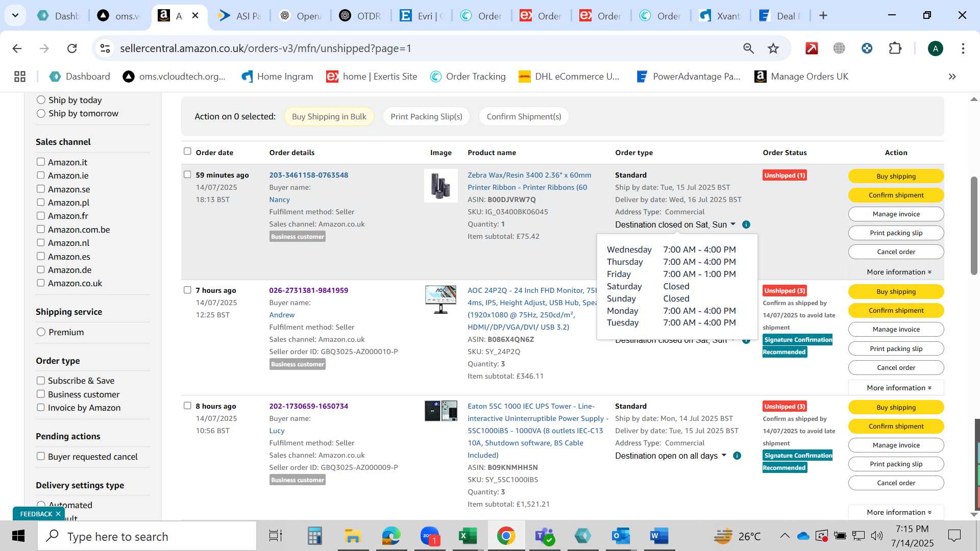This screenshot has height=551, width=980.
Task: Launch Calculator from the taskbar
Action: tap(314, 536)
